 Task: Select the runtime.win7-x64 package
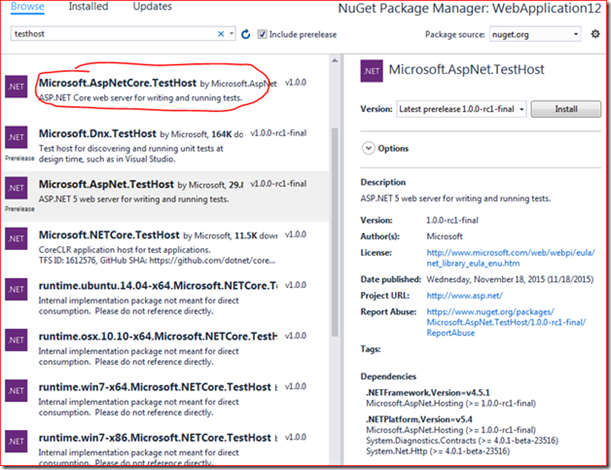[x=166, y=399]
